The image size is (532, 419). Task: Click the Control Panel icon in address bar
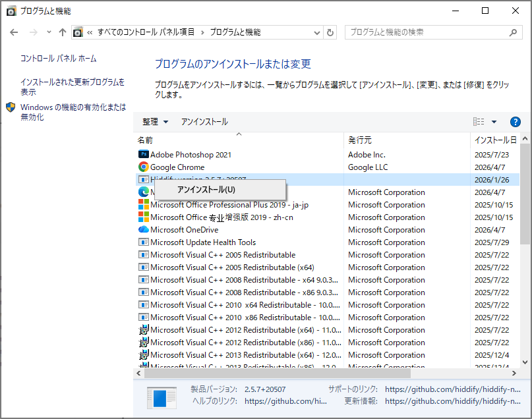point(78,32)
